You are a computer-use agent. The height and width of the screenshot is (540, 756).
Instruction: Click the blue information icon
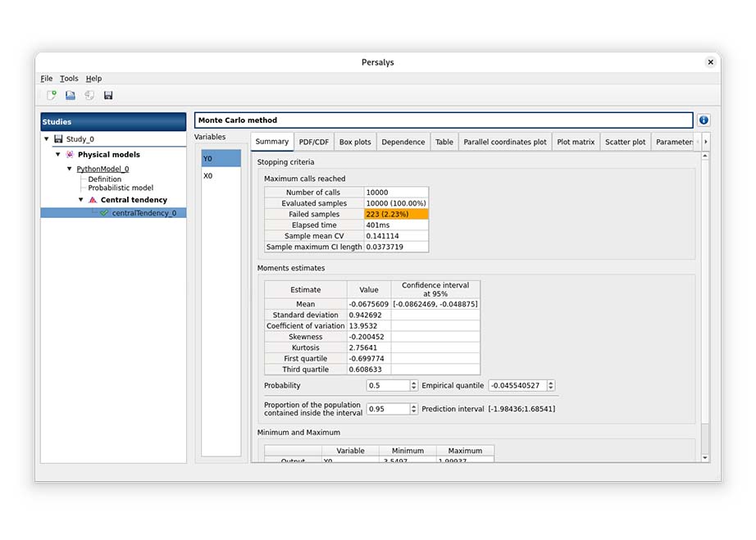704,120
